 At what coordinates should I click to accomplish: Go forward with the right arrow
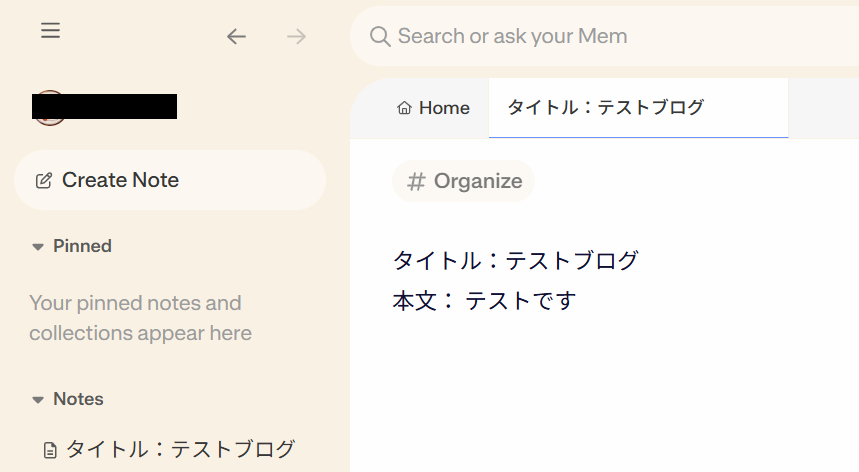click(296, 37)
